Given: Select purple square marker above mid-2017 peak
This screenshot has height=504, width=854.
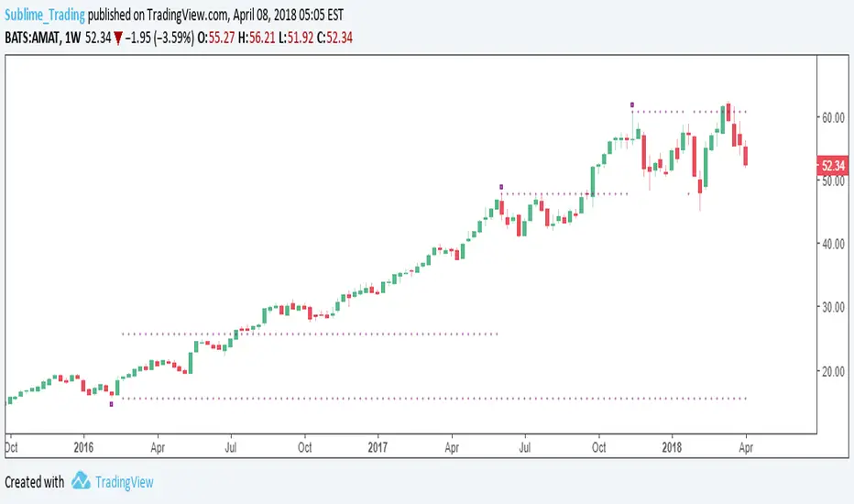Looking at the screenshot, I should coord(501,187).
